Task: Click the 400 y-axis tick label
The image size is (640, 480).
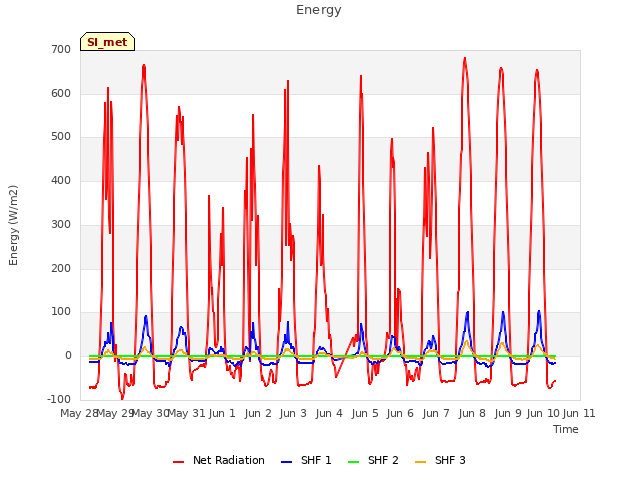Action: point(61,180)
